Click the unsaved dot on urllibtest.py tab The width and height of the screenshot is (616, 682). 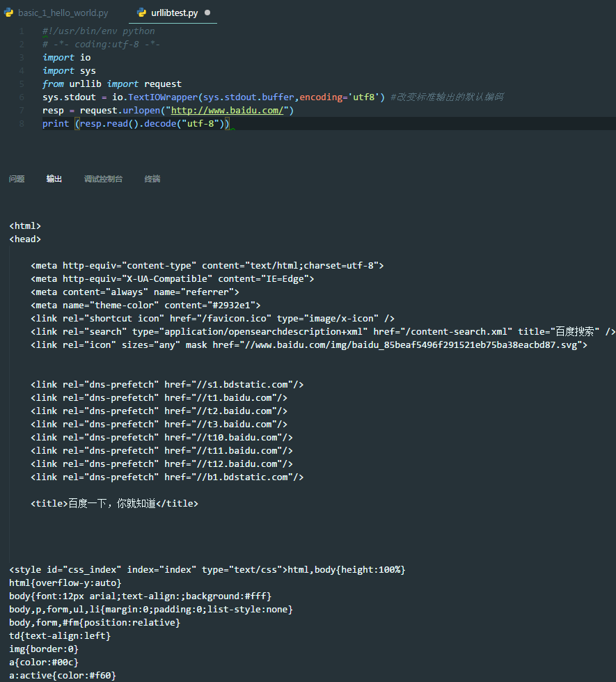pos(207,13)
